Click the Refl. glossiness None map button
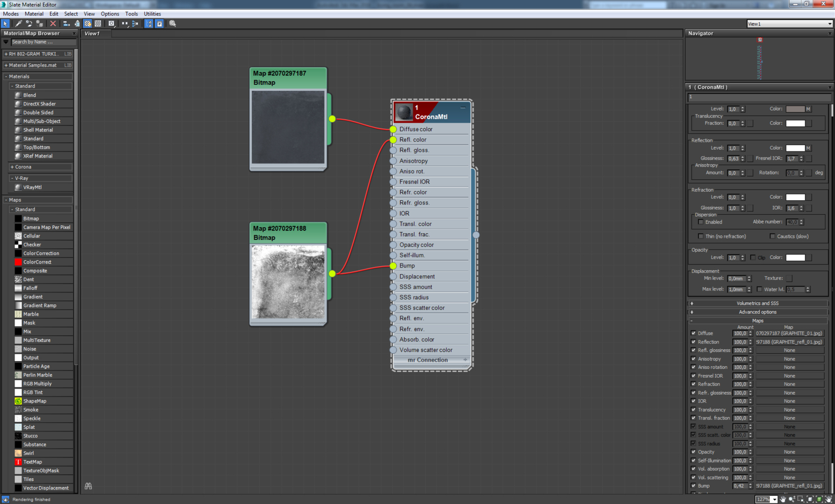Screen dimensions: 835x504 pyautogui.click(x=789, y=350)
